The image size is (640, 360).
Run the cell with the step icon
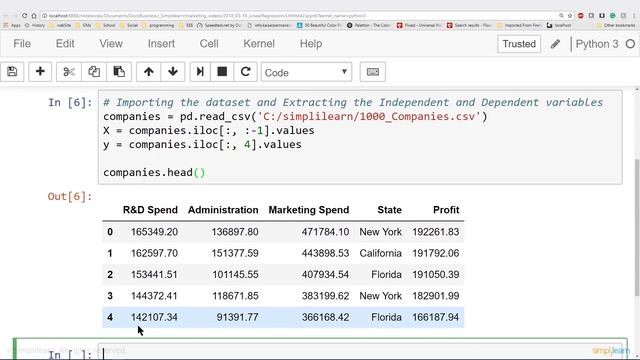tap(200, 72)
